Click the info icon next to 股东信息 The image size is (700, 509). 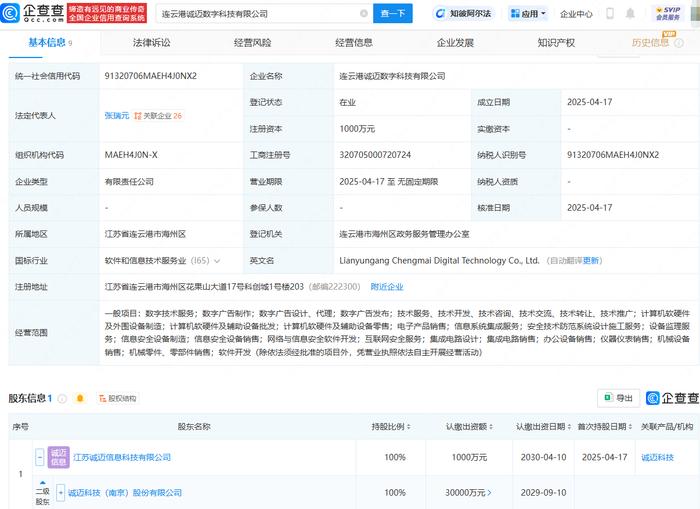[62, 398]
